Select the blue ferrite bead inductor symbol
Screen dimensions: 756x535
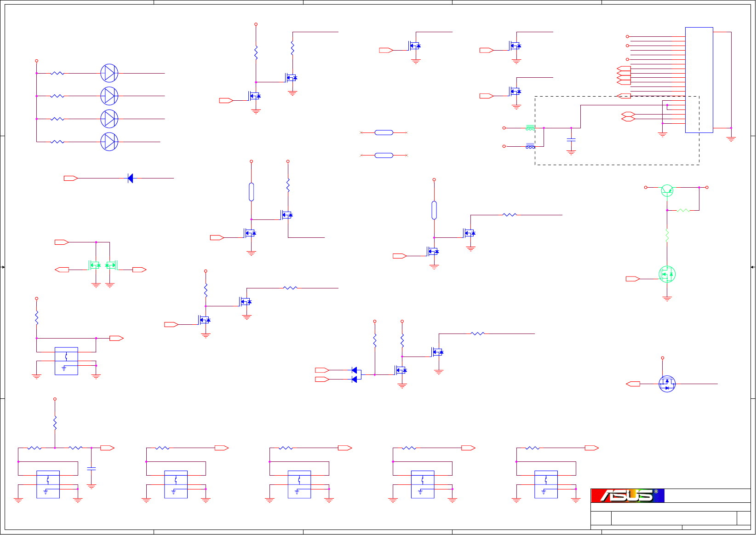click(530, 146)
